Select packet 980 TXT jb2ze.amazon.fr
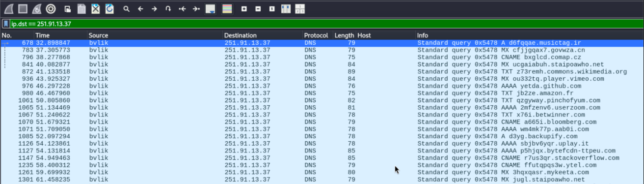The height and width of the screenshot is (184, 644). coord(322,93)
